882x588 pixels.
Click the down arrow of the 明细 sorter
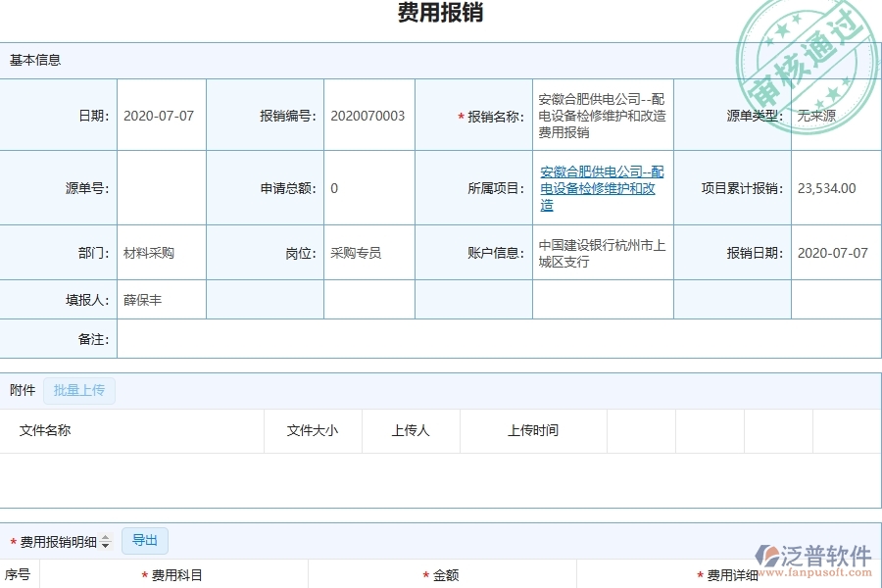tap(104, 544)
